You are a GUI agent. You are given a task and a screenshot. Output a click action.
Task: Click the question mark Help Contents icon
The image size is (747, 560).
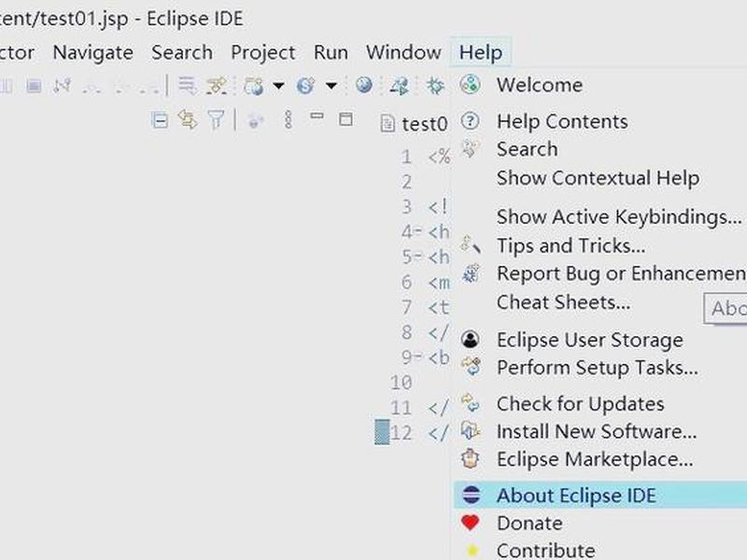471,121
